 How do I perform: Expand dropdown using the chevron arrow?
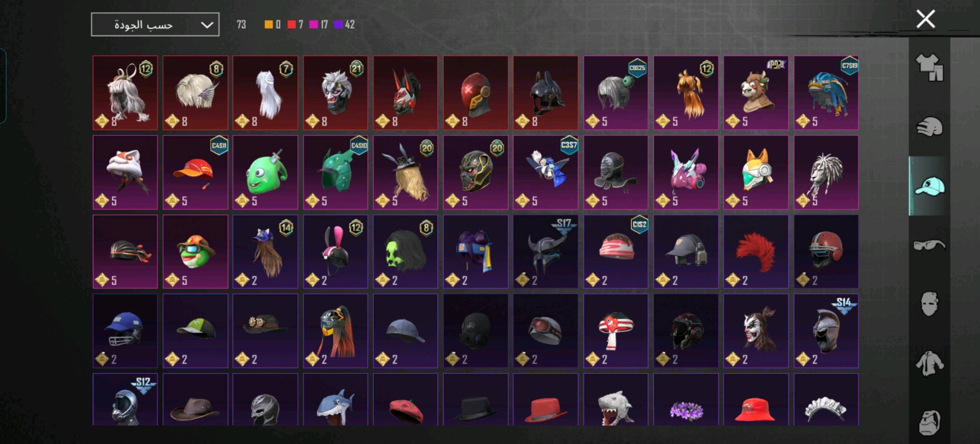click(x=207, y=25)
